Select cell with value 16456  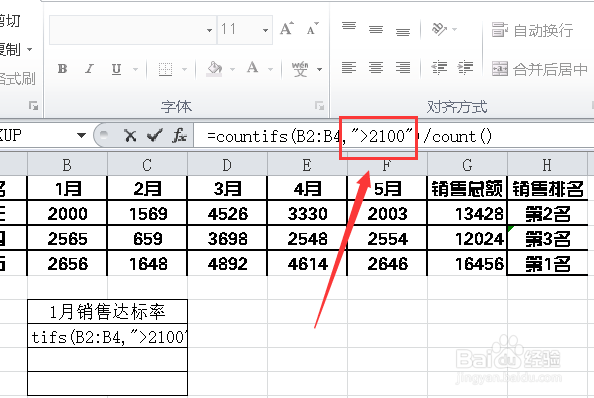pyautogui.click(x=467, y=264)
